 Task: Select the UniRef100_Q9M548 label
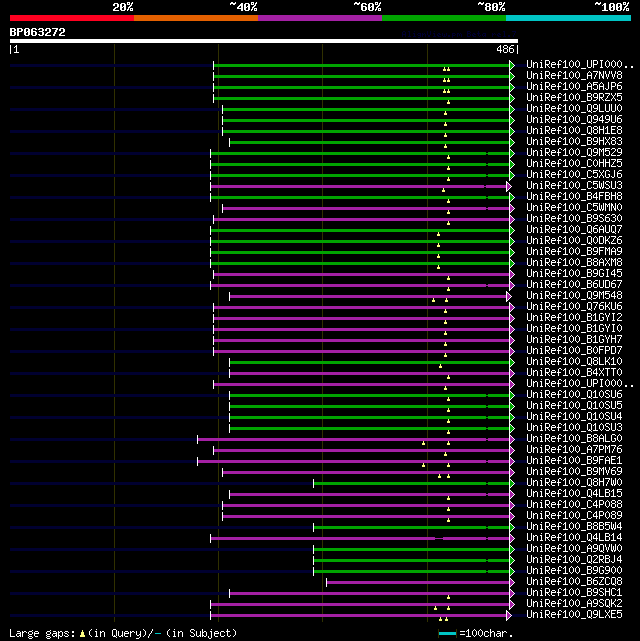point(574,296)
